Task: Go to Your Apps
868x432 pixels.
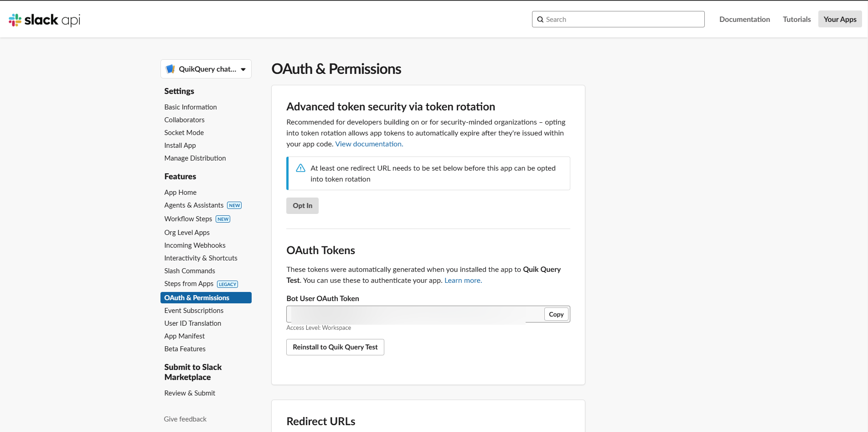Action: click(x=840, y=19)
